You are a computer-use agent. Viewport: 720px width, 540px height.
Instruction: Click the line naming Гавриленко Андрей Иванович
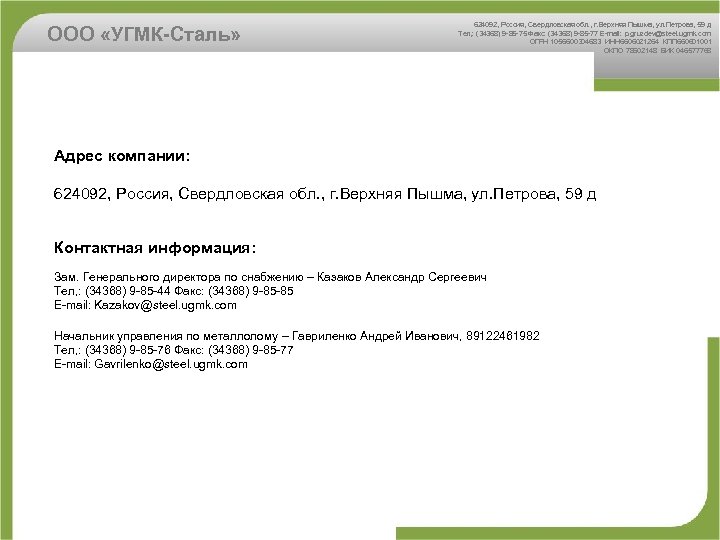tap(297, 336)
